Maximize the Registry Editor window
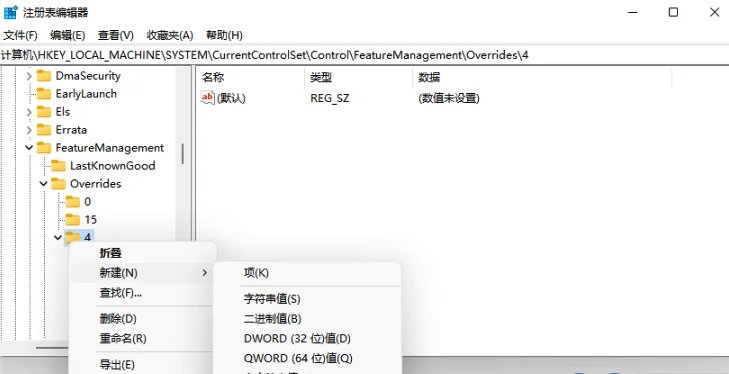 coord(673,12)
